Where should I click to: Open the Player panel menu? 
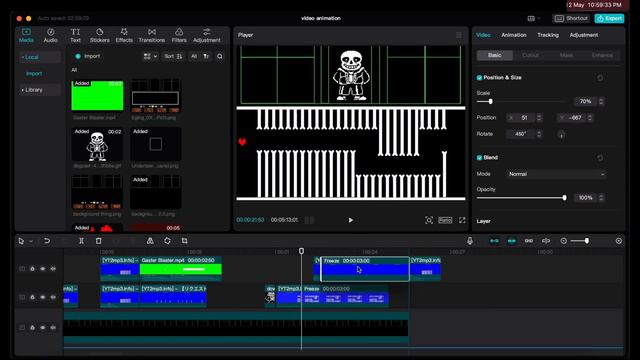pos(459,35)
